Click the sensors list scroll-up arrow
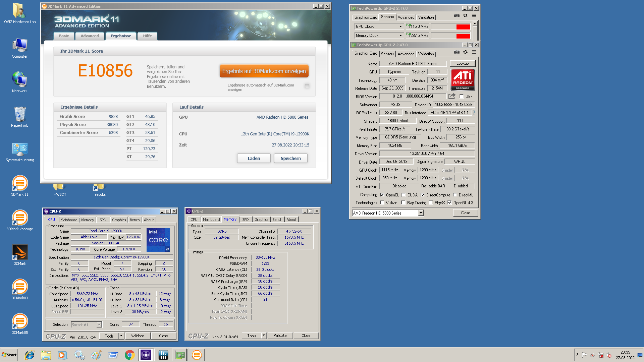Viewport: 644px width, 362px height. [x=475, y=23]
